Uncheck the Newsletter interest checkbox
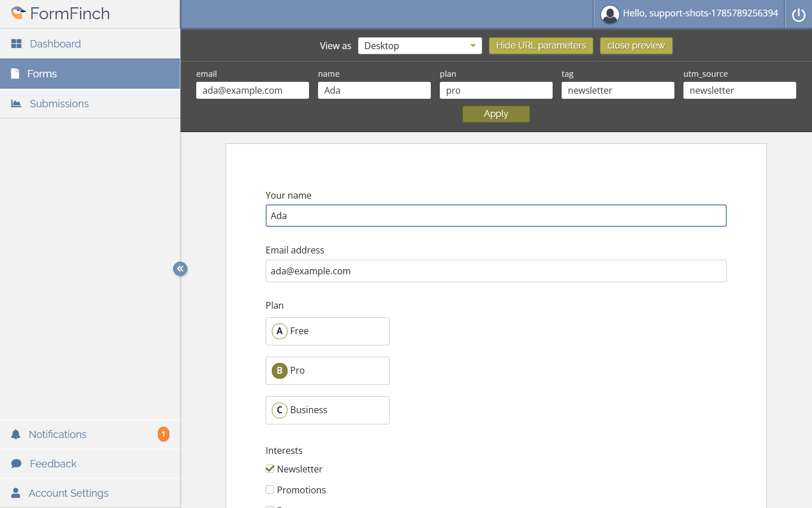The width and height of the screenshot is (812, 508). click(x=270, y=468)
